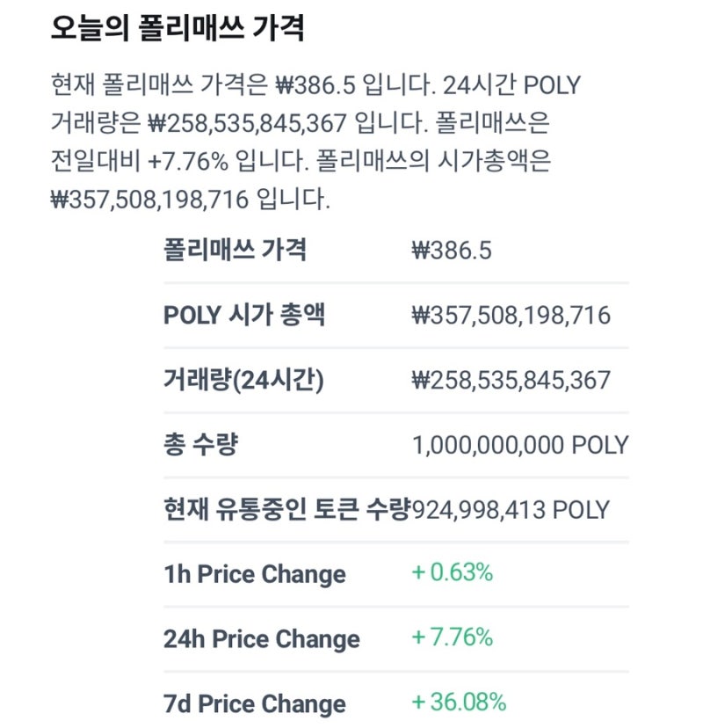
Task: Click the 924,998,413 POLY circulating supply value
Action: (511, 510)
